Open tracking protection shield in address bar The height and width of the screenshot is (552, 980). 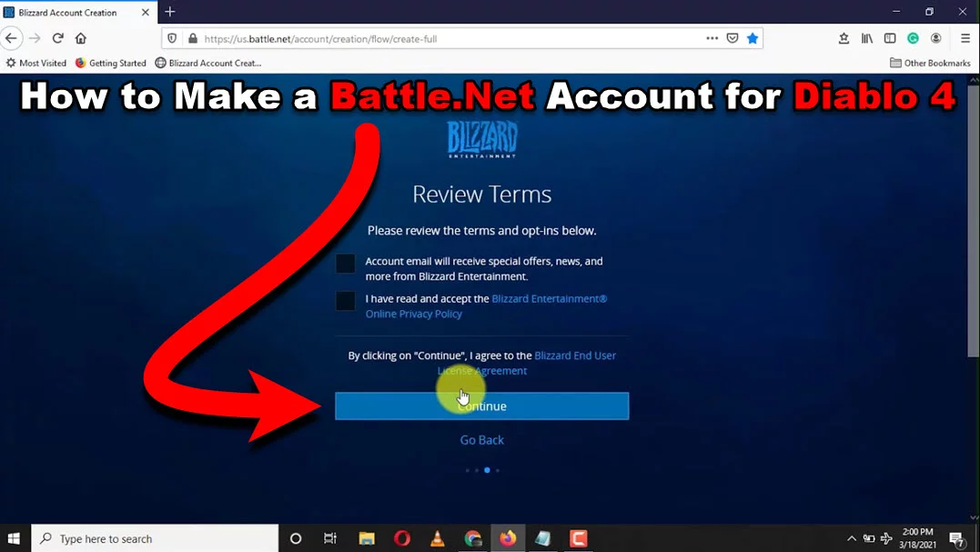[173, 39]
